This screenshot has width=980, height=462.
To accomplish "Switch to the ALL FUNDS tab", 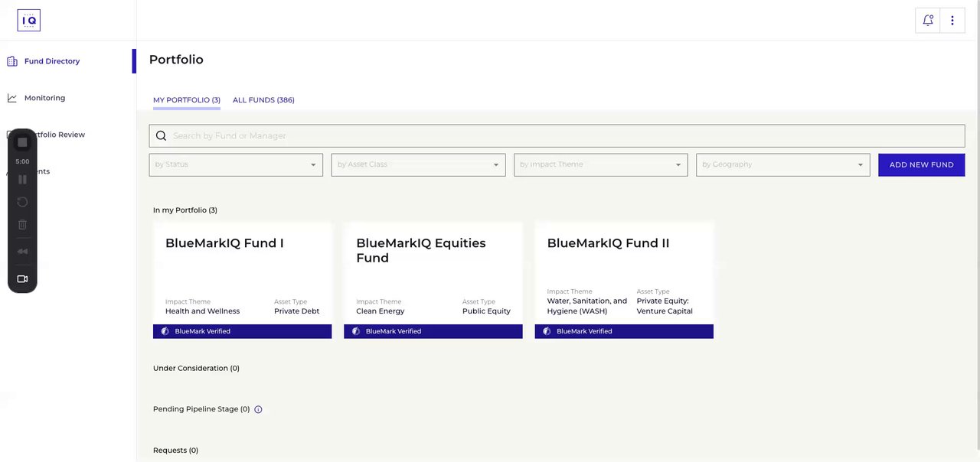I will pos(263,100).
